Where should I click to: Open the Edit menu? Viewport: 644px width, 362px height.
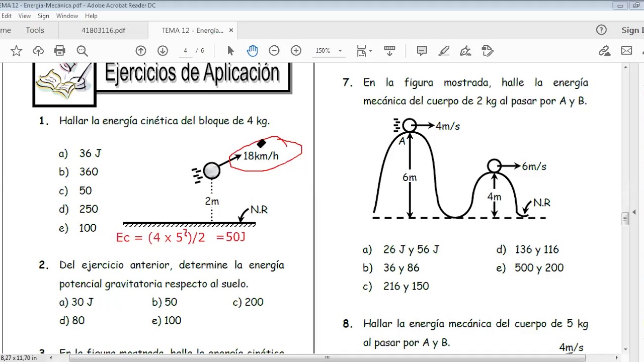(x=6, y=16)
